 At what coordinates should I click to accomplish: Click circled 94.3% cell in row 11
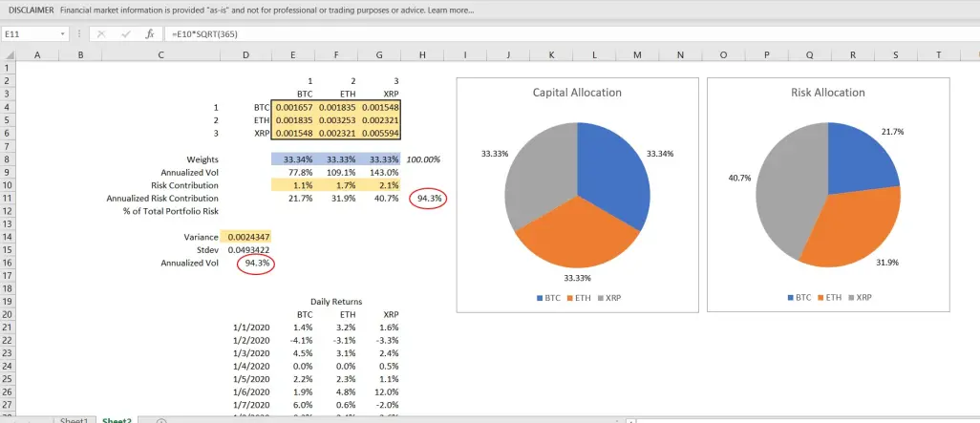pos(428,199)
